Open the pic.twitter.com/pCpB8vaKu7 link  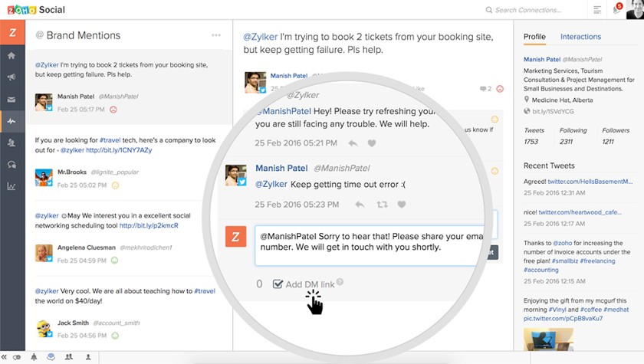pos(563,319)
